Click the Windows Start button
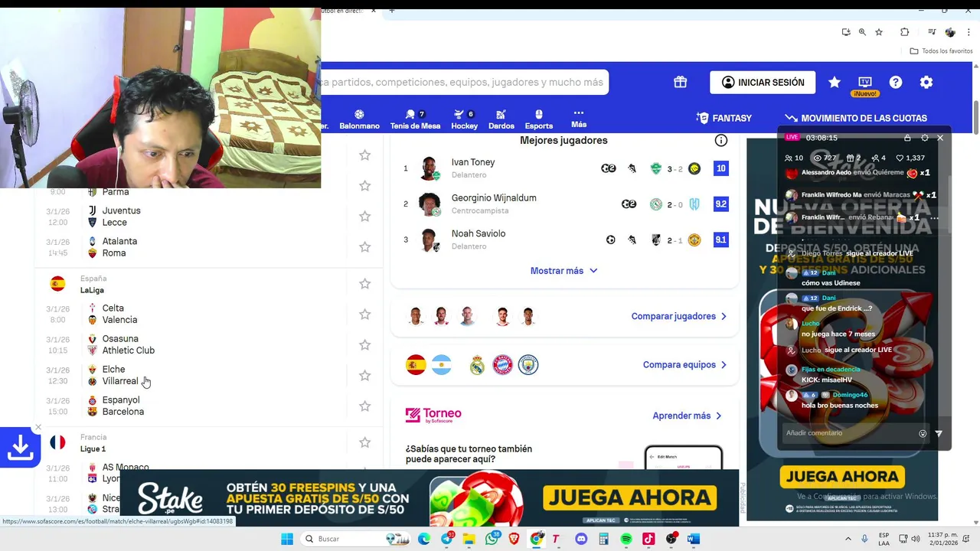 click(x=287, y=539)
